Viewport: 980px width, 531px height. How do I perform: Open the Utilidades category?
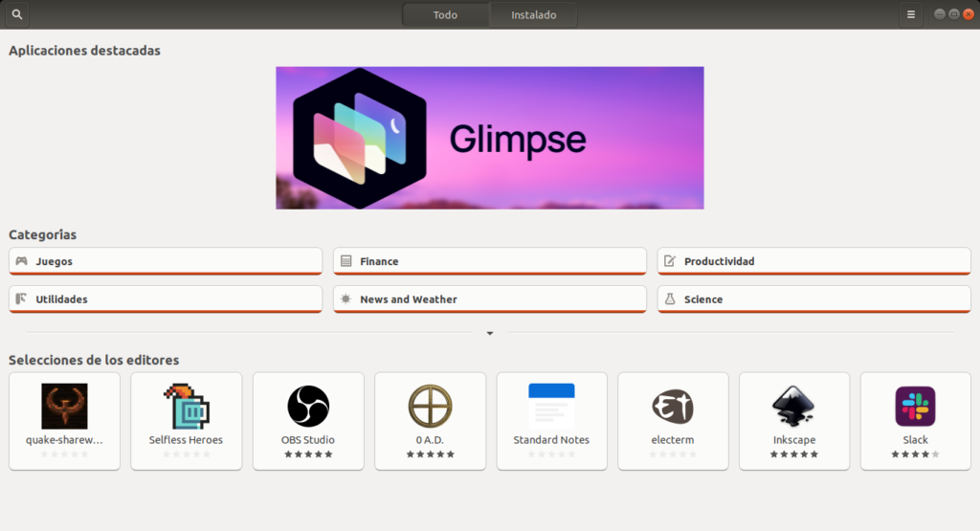click(166, 299)
